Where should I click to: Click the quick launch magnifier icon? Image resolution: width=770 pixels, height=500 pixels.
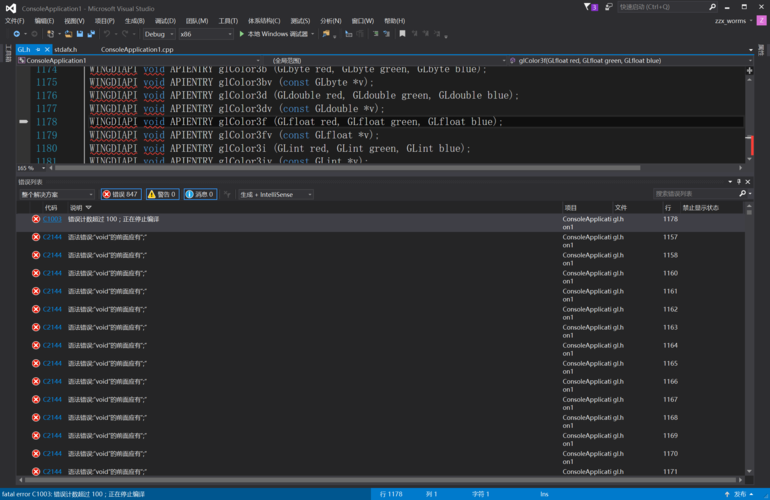(713, 7)
